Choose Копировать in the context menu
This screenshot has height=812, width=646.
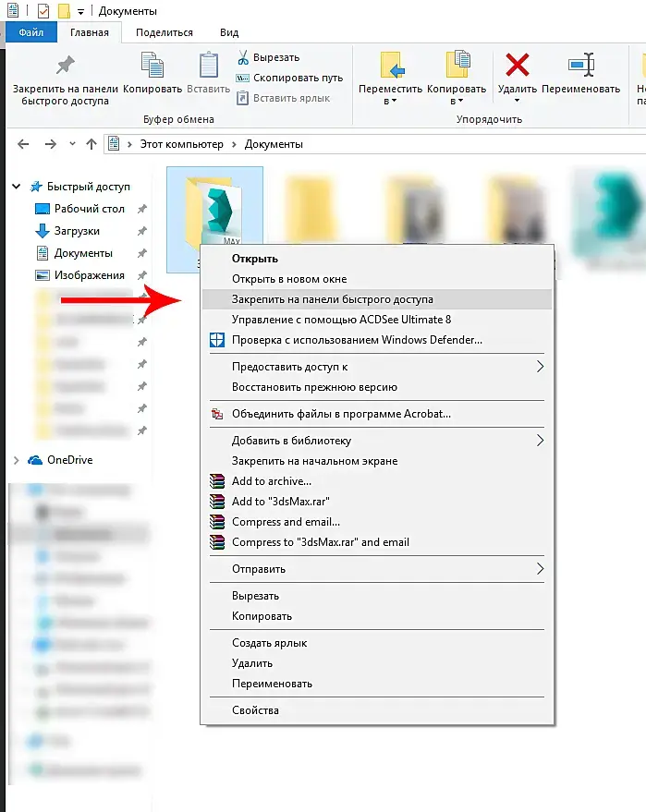click(x=377, y=616)
